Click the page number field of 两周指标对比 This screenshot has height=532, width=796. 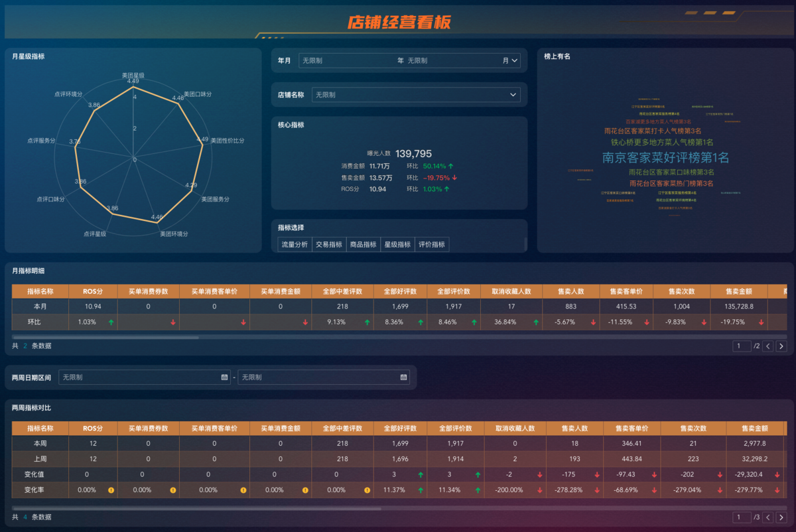pos(741,517)
